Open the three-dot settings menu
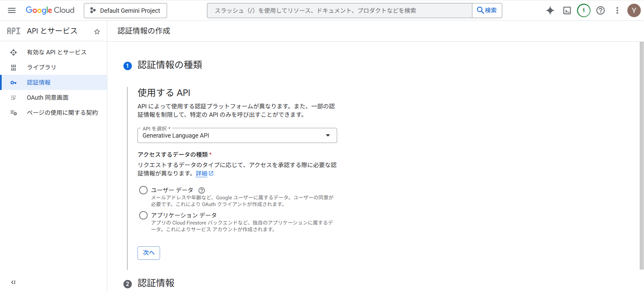 click(x=617, y=10)
